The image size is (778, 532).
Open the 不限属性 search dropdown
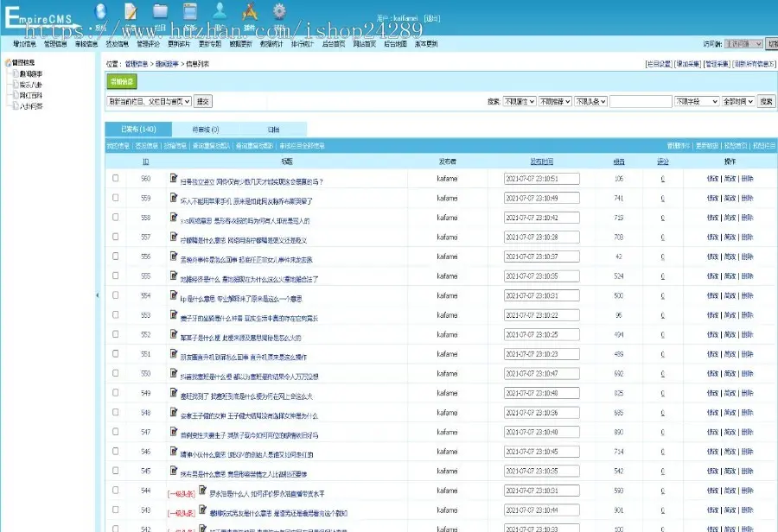pos(519,102)
